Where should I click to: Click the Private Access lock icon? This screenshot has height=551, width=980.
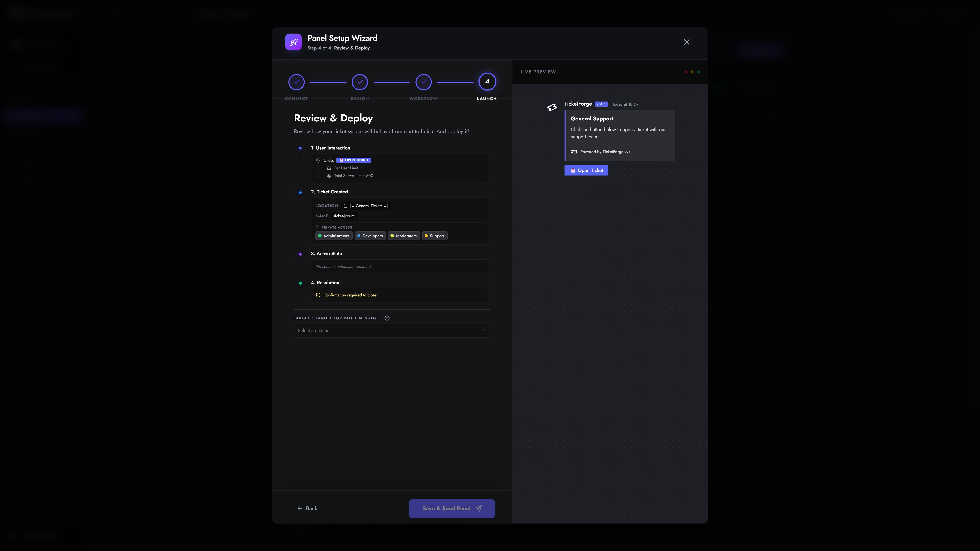tap(317, 227)
